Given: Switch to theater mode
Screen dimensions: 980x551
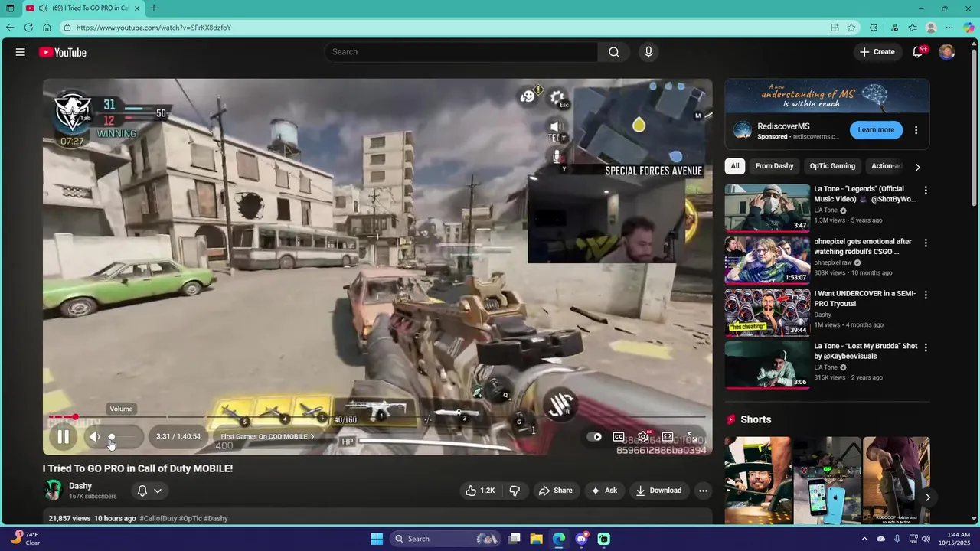Looking at the screenshot, I should coord(668,437).
